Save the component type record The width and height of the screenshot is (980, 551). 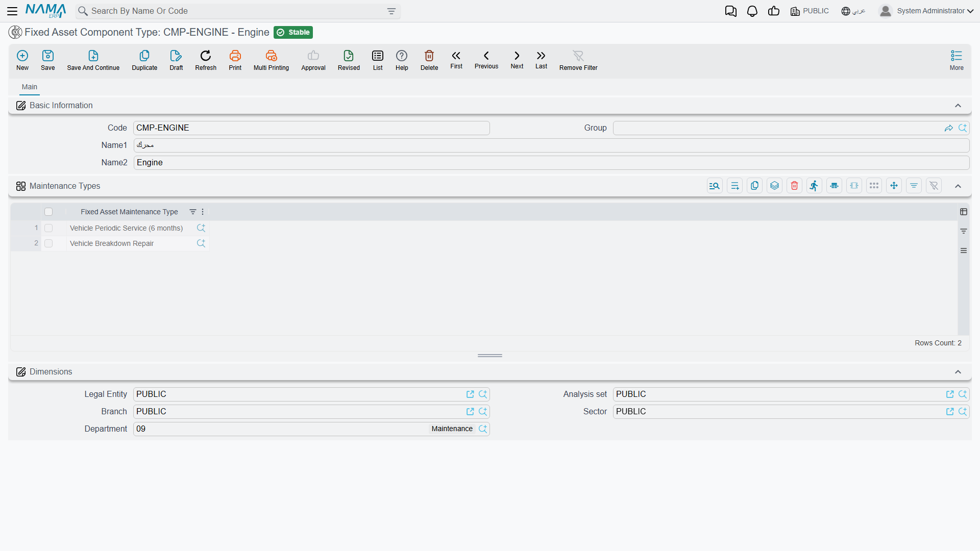point(48,60)
